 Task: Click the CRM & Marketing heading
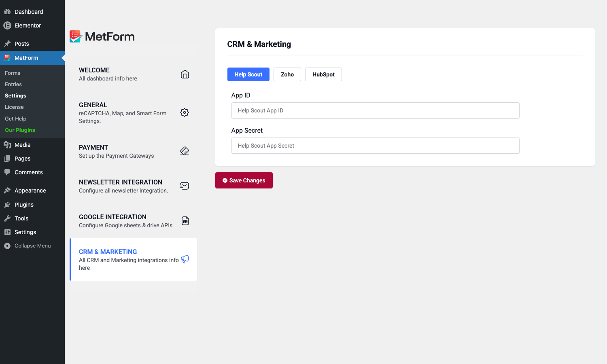(x=259, y=44)
